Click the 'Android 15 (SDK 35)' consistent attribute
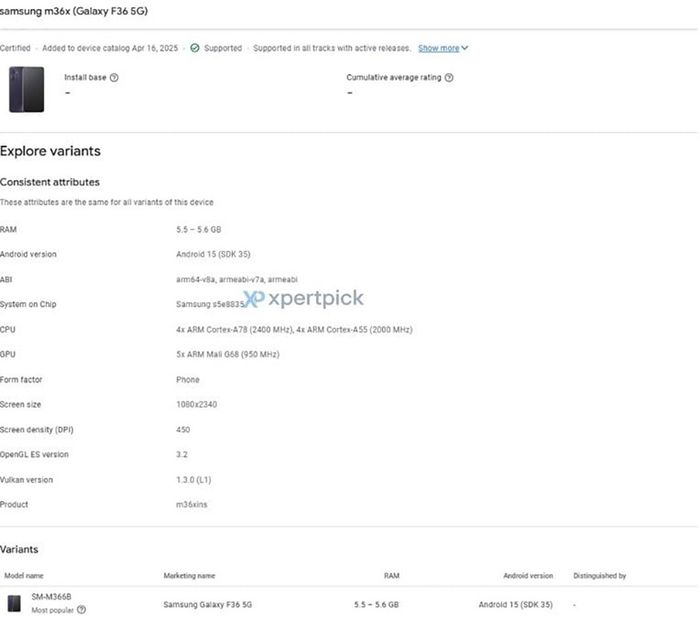This screenshot has width=700, height=622. tap(213, 254)
